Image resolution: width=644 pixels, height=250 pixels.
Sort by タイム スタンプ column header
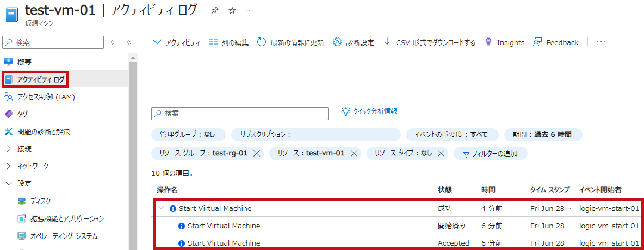[x=550, y=190]
